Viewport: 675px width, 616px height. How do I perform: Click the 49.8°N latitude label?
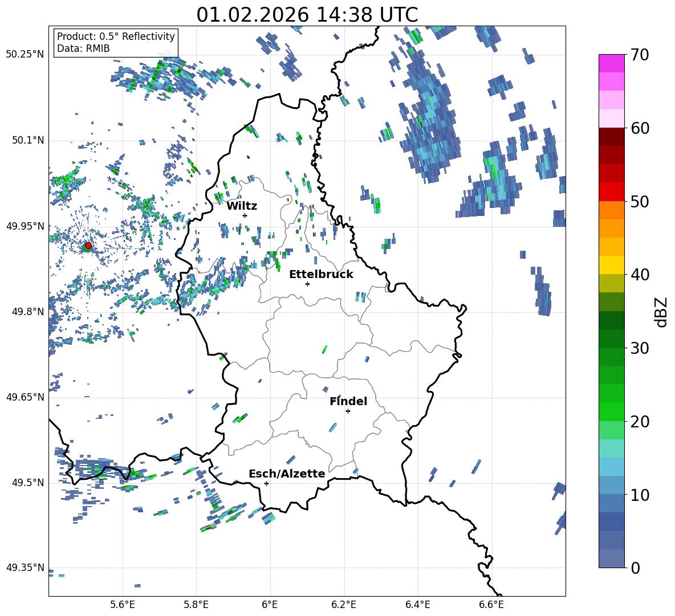point(27,312)
